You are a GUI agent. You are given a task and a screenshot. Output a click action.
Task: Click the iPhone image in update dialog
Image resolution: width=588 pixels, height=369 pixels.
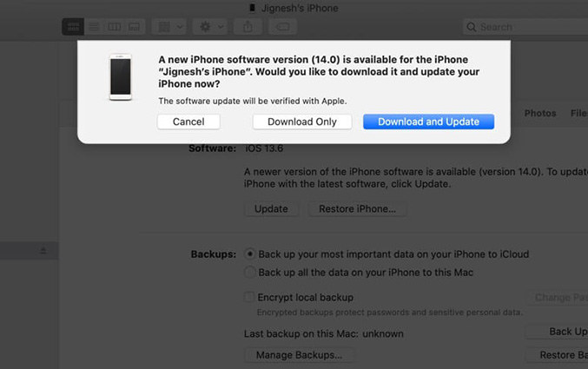[121, 77]
